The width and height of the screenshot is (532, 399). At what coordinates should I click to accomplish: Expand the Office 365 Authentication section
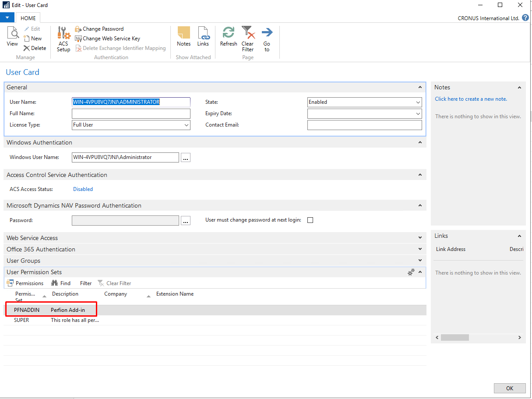tap(420, 249)
